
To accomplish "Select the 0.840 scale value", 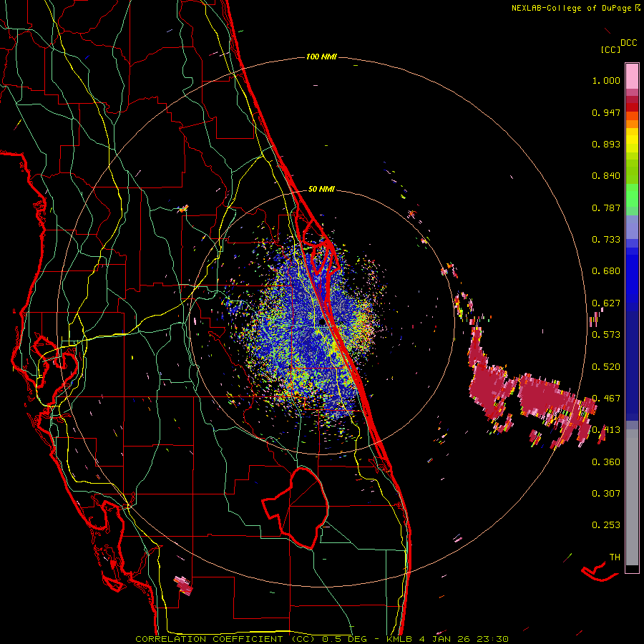I will tap(606, 176).
